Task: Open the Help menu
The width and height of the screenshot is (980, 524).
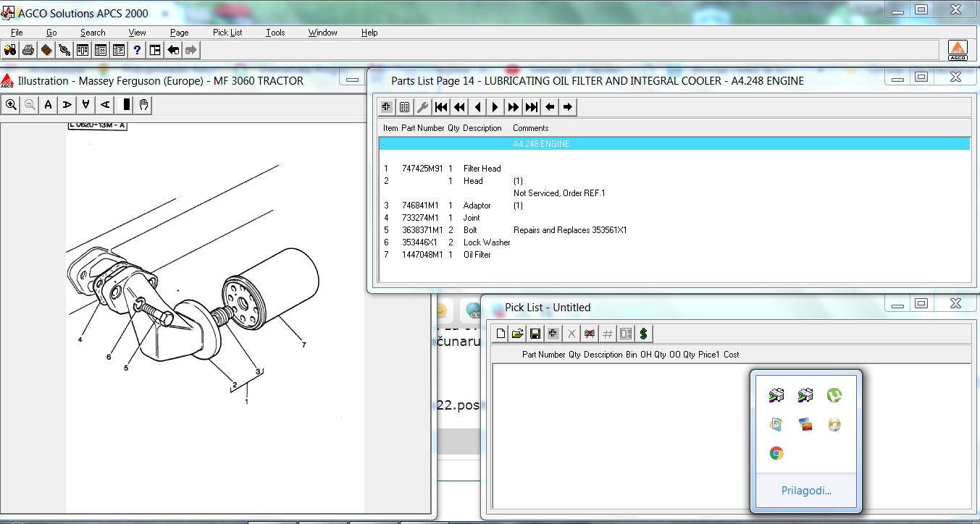Action: point(369,33)
